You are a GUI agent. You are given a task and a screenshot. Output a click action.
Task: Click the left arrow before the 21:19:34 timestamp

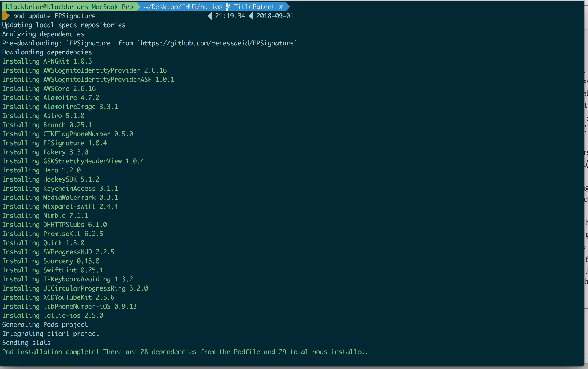click(x=210, y=16)
